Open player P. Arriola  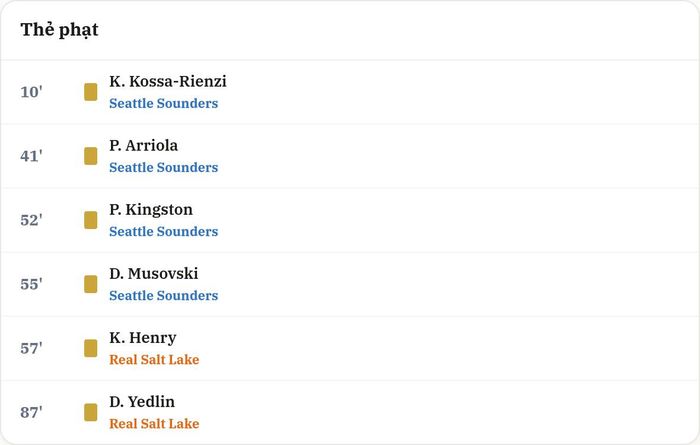pos(143,146)
